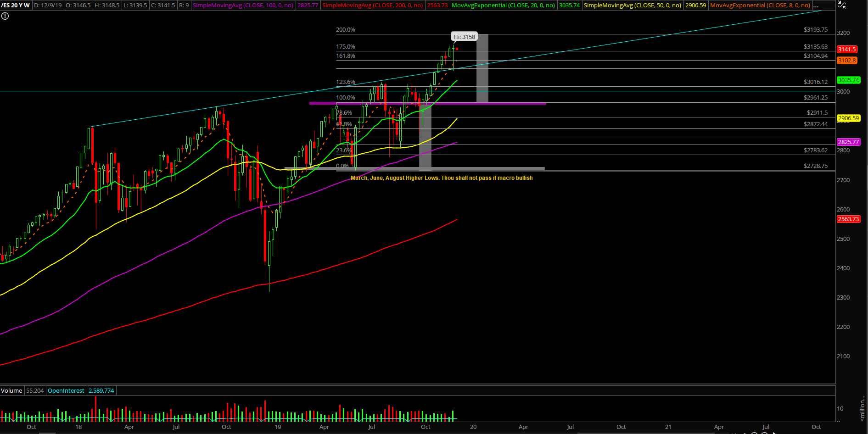The height and width of the screenshot is (434, 868).
Task: Click the '19' year marker on time axis
Action: click(x=278, y=427)
